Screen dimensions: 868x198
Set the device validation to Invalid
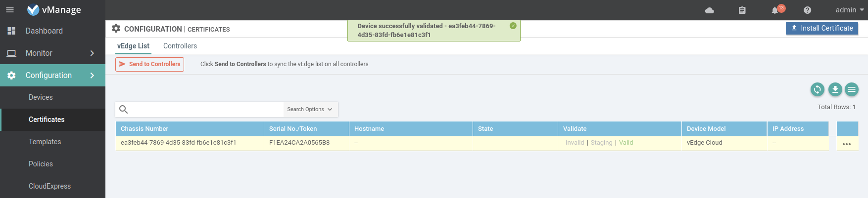pos(575,143)
